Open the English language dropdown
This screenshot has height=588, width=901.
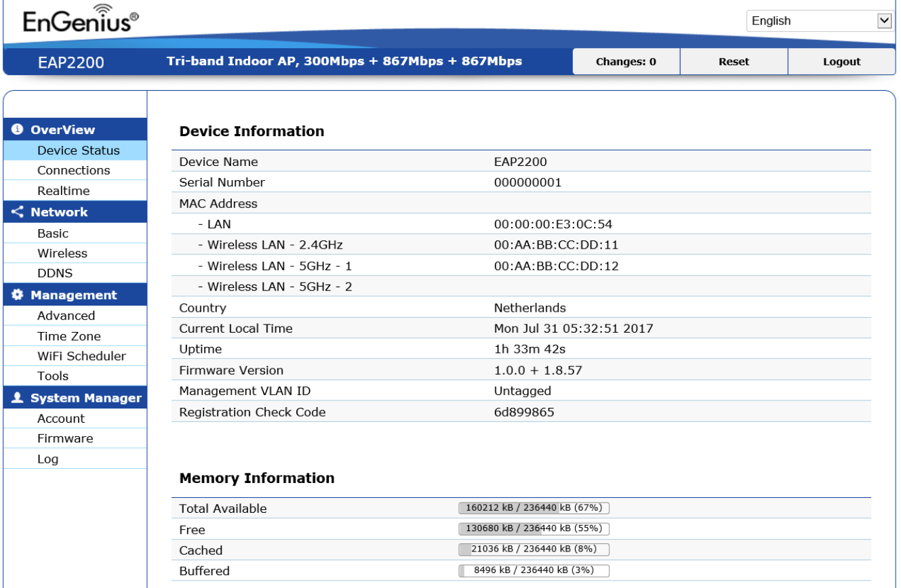(x=821, y=21)
